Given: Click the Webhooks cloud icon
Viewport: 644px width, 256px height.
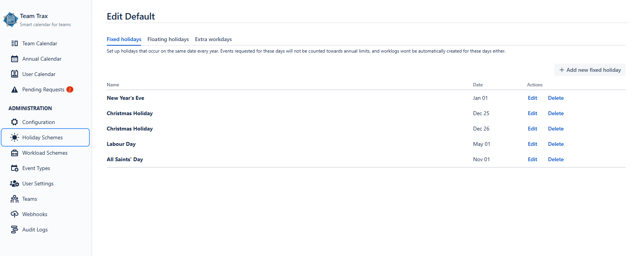Looking at the screenshot, I should (x=15, y=214).
